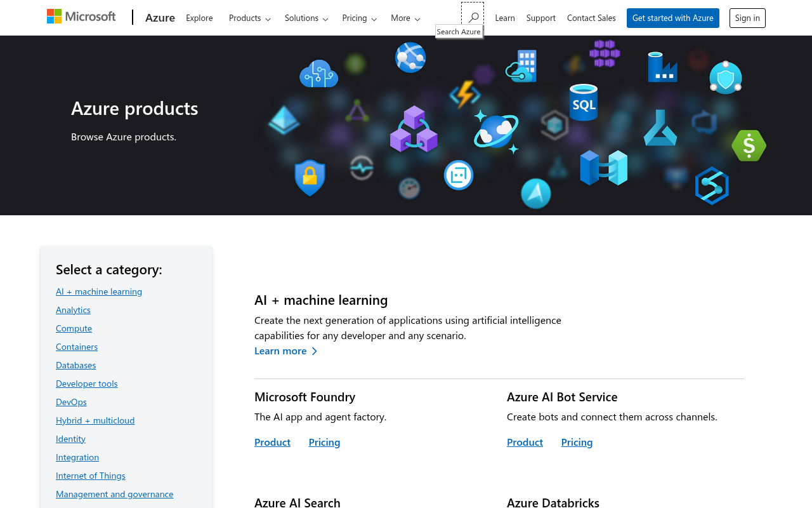
Task: Select AI + machine learning category link
Action: click(x=99, y=291)
